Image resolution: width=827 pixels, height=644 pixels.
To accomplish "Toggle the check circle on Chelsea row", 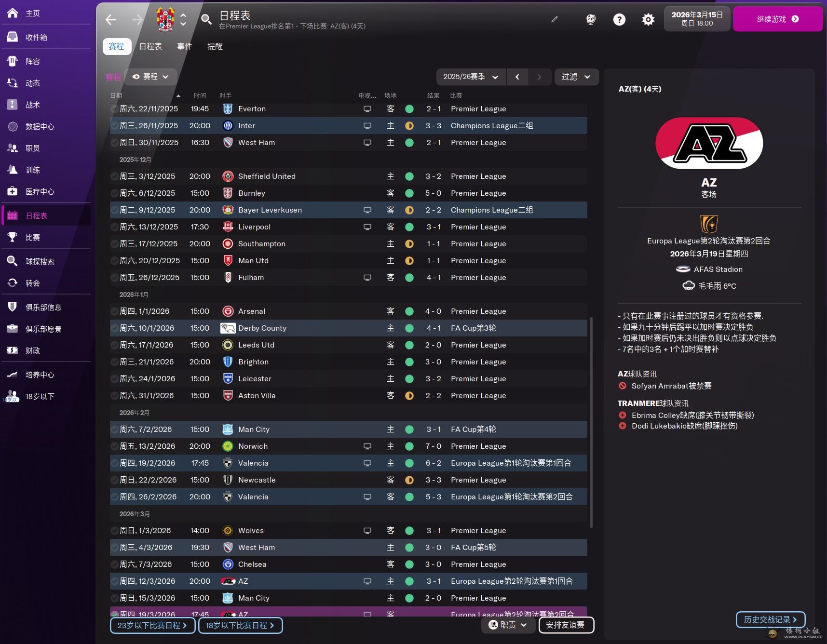I will click(115, 564).
